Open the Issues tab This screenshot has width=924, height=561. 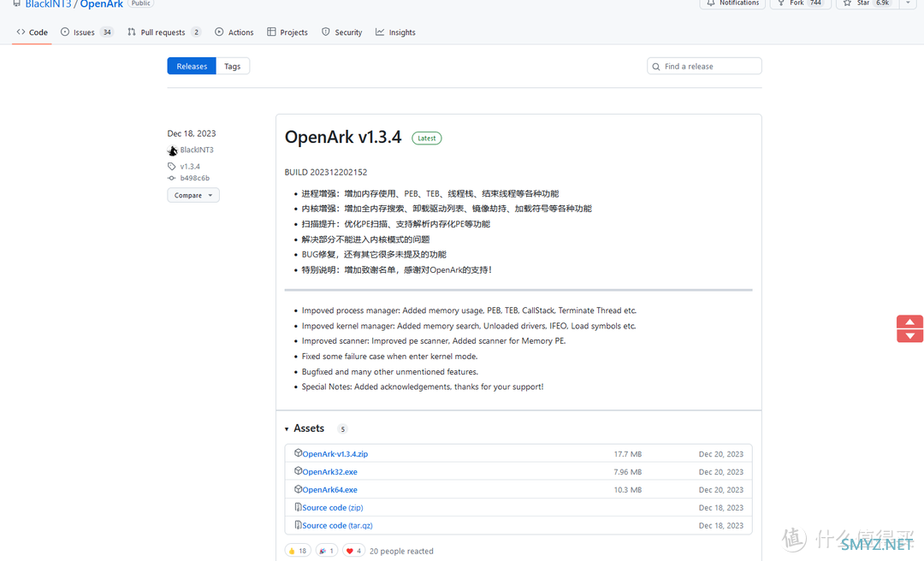click(x=86, y=32)
